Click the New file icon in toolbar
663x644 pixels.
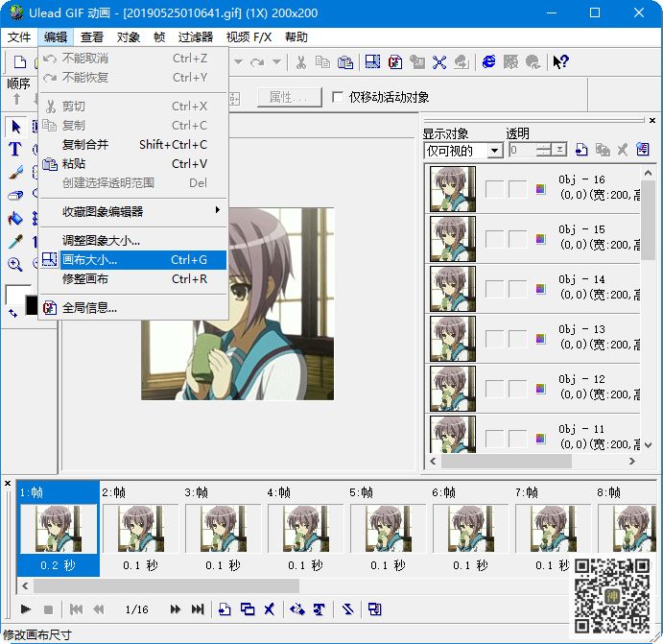coord(20,62)
